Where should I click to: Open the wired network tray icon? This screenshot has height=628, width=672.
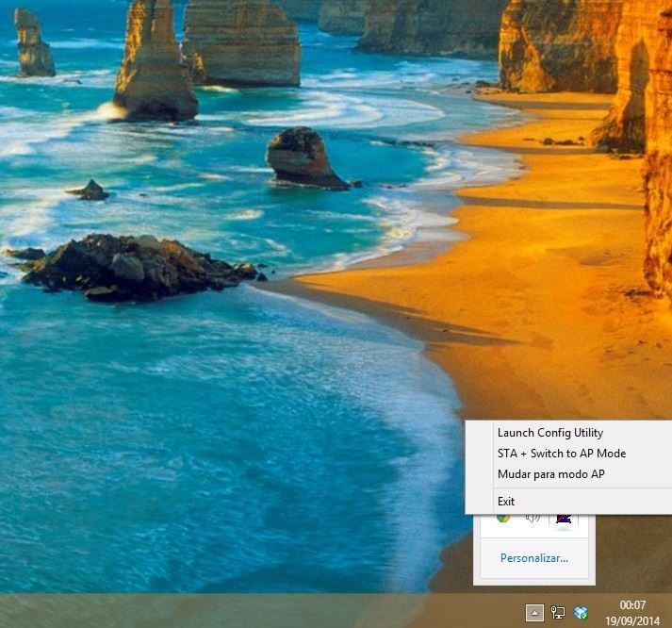[x=558, y=613]
